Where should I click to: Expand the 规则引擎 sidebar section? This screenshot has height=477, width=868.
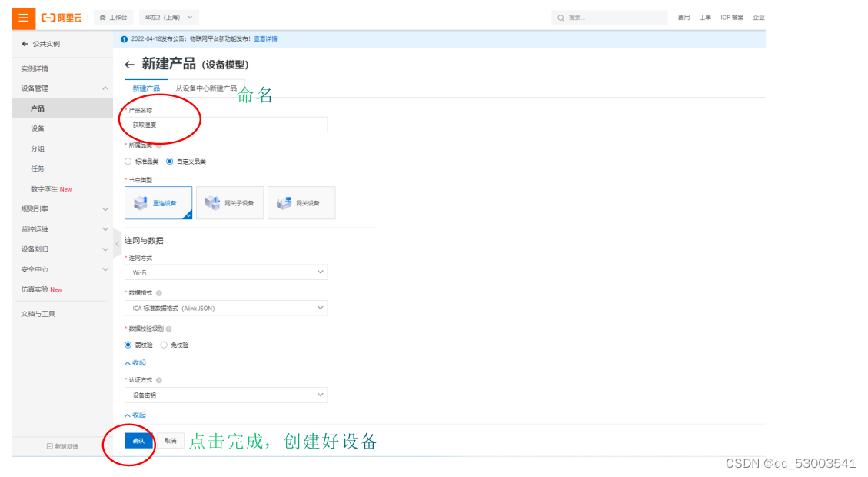(62, 208)
